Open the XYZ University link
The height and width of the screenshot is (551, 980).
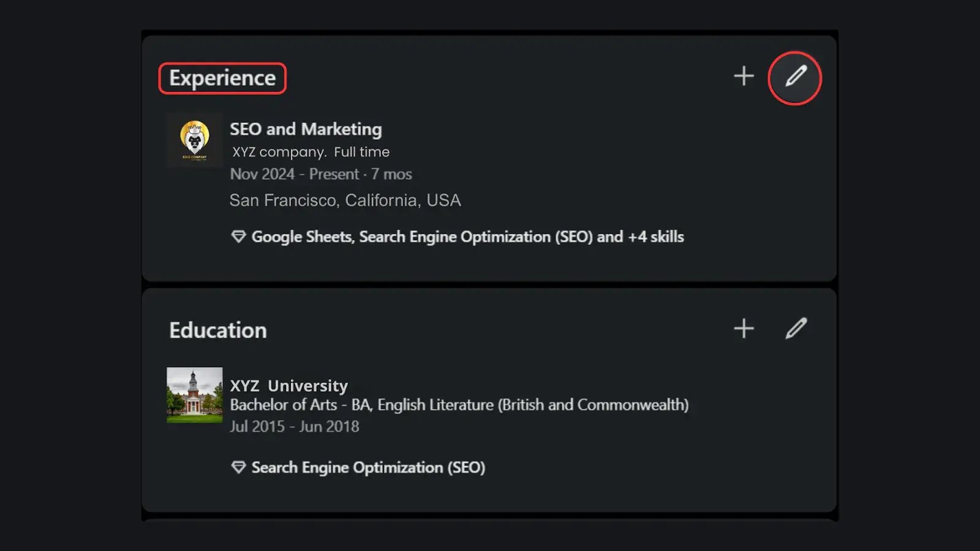click(x=288, y=386)
